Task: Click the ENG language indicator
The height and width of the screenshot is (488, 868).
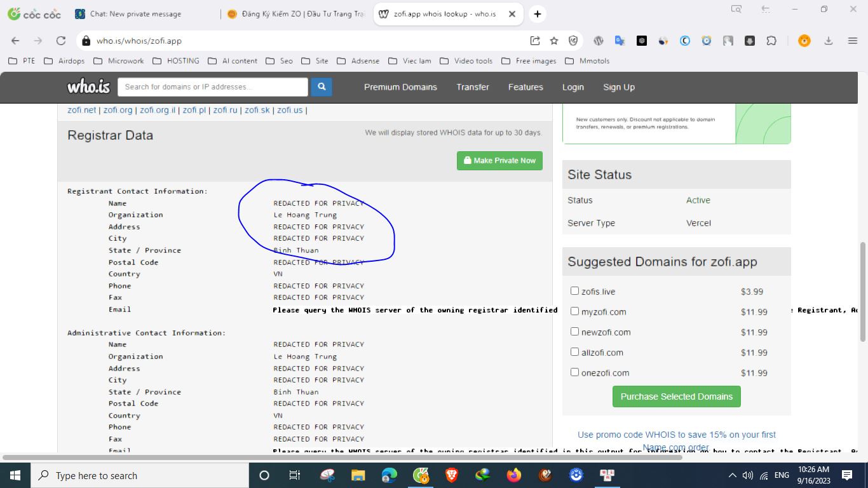Action: pos(782,475)
